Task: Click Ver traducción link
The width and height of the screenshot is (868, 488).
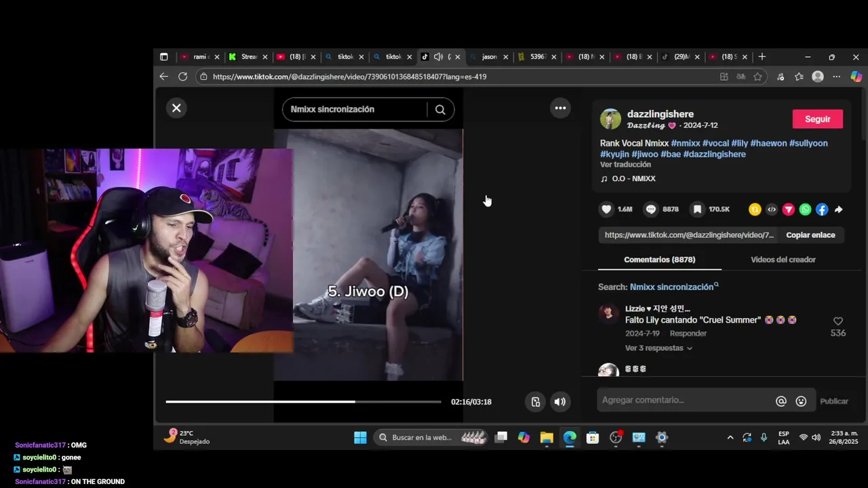Action: pos(625,165)
